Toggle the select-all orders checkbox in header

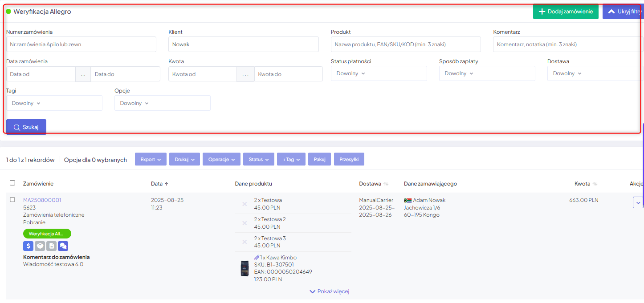click(x=12, y=183)
